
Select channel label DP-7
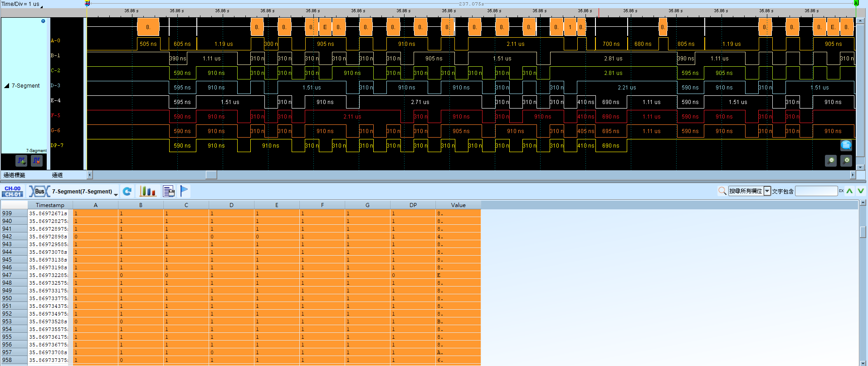(x=57, y=145)
